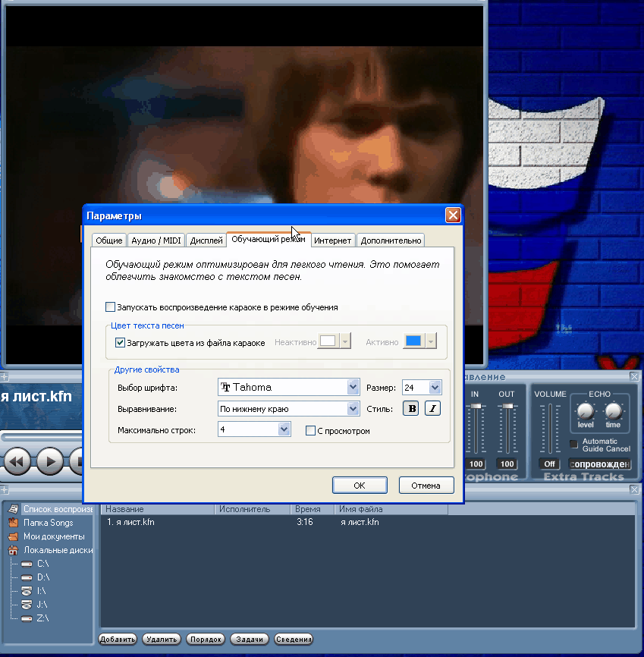644x657 pixels.
Task: Open the сопровожден extra tracks selector
Action: tap(599, 464)
